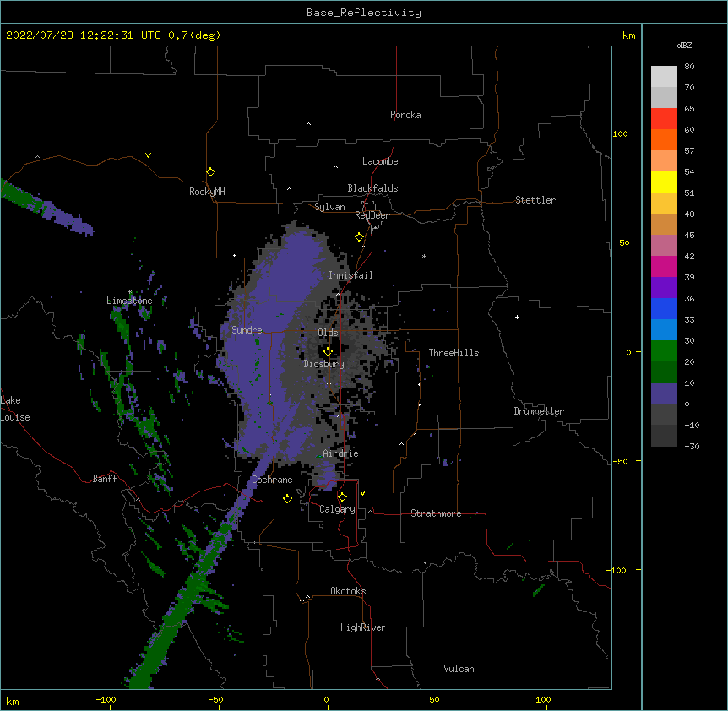Click the ThreeHills label
The height and width of the screenshot is (711, 728).
click(454, 353)
